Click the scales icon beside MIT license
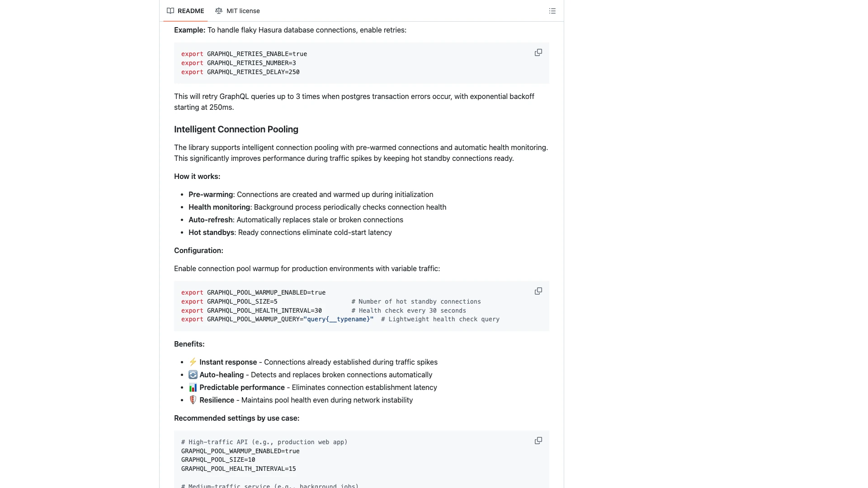The image size is (868, 488). click(219, 11)
